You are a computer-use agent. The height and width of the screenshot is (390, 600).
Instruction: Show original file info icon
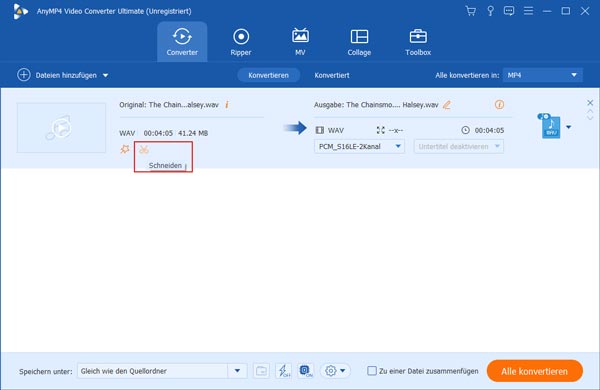tap(227, 104)
